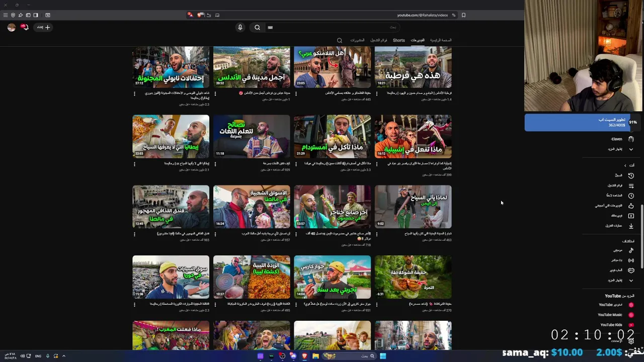Play the 'هذه هي قرطبة' video thumbnail

pyautogui.click(x=413, y=67)
